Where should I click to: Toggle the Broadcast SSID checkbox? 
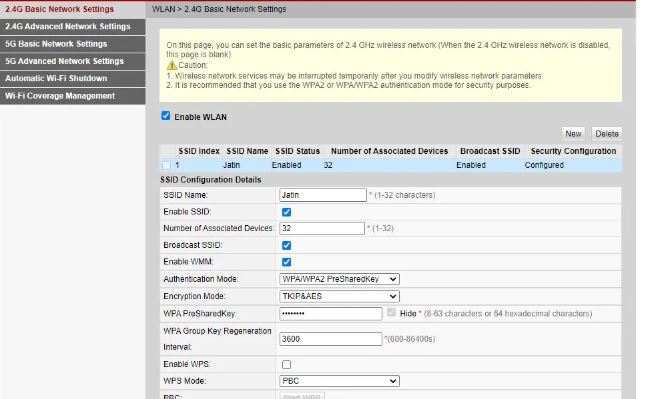(x=286, y=245)
